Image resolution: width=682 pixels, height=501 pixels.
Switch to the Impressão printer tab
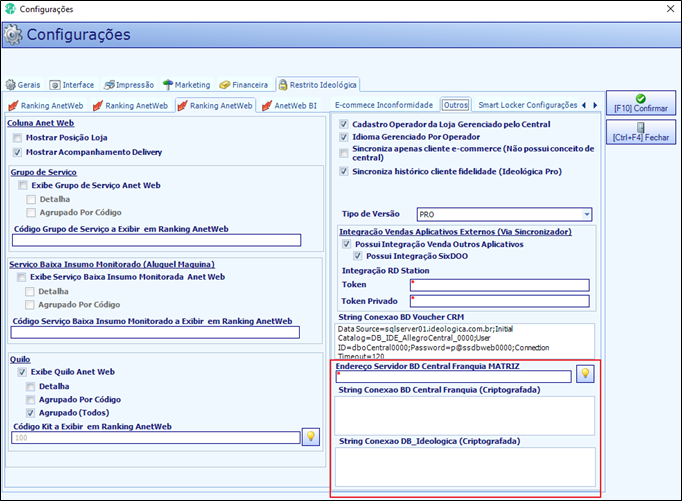[x=129, y=85]
